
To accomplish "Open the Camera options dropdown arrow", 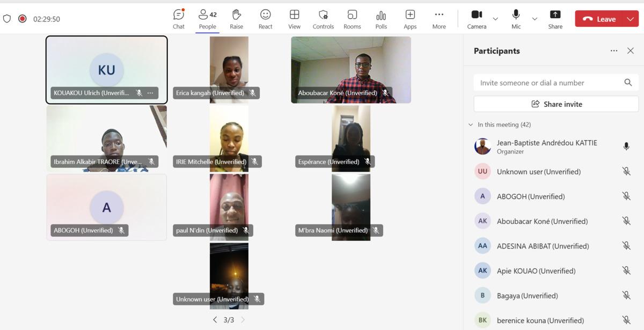I will [x=495, y=19].
